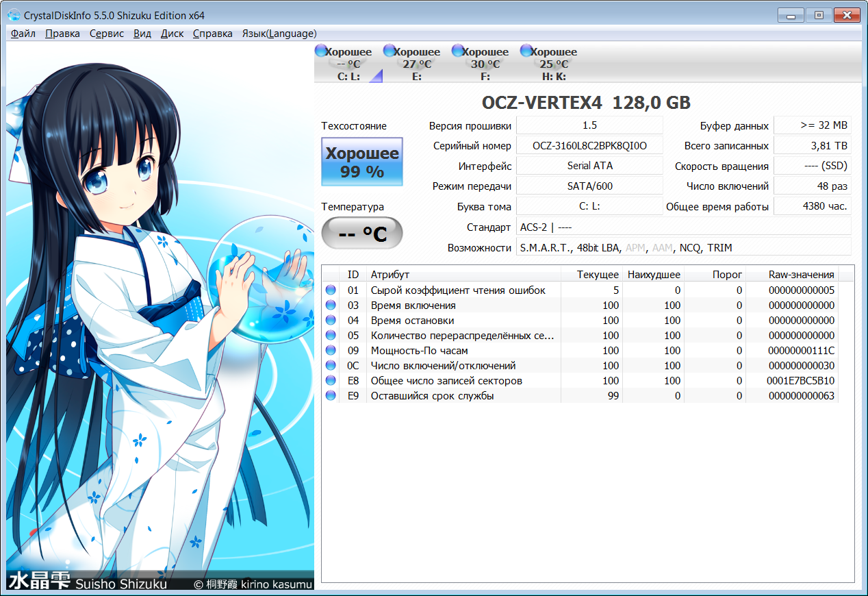Click the status orb for disk F:
The image size is (868, 596).
pos(457,51)
